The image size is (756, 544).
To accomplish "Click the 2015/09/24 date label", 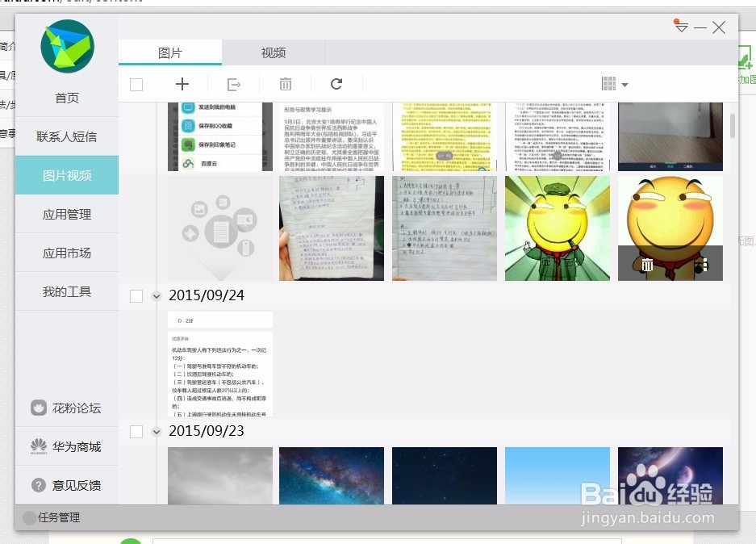I will pyautogui.click(x=207, y=295).
